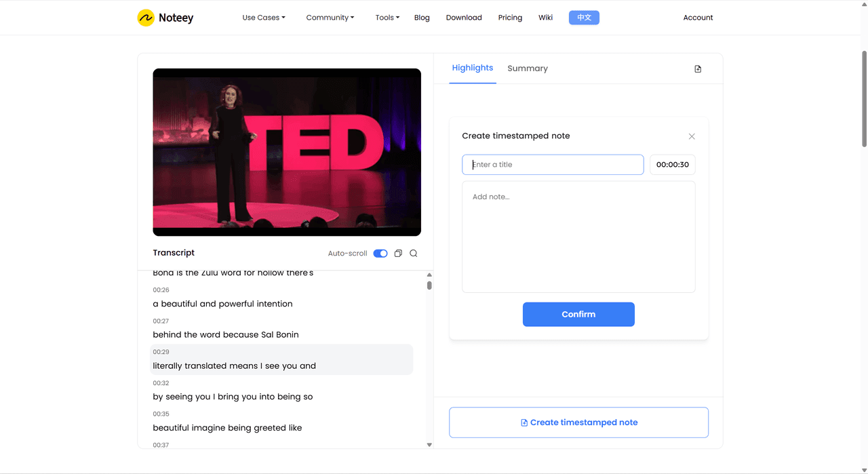Close the Create timestamped note dialog
The height and width of the screenshot is (474, 868).
click(692, 136)
